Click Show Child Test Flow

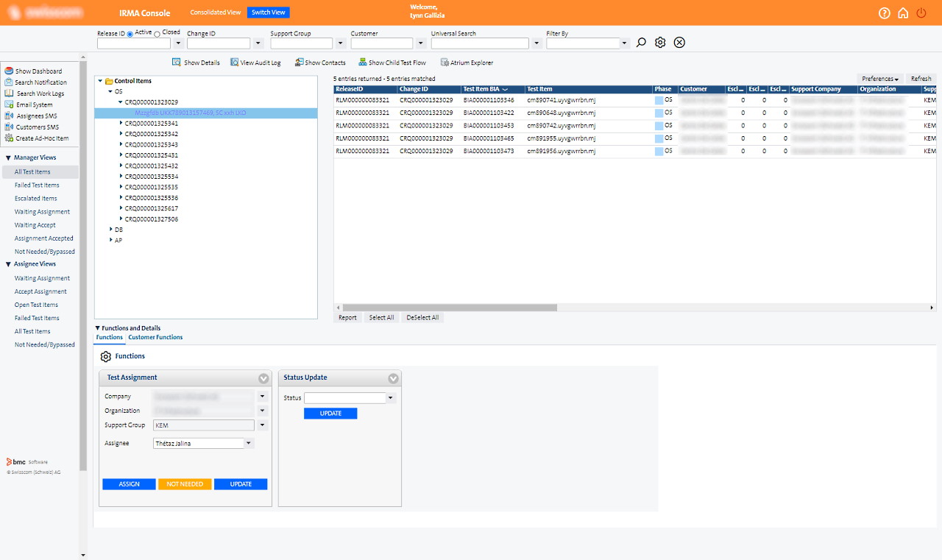[x=392, y=63]
